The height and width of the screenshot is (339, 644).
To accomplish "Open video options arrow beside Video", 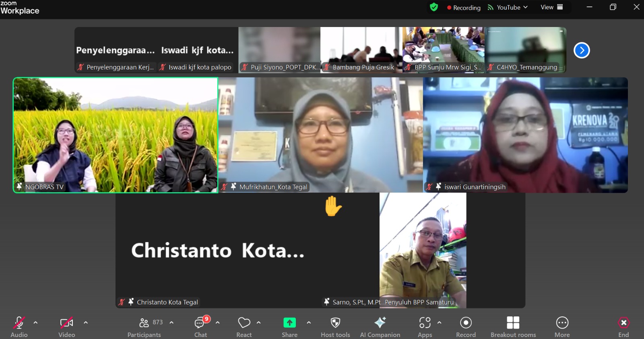I will point(85,322).
